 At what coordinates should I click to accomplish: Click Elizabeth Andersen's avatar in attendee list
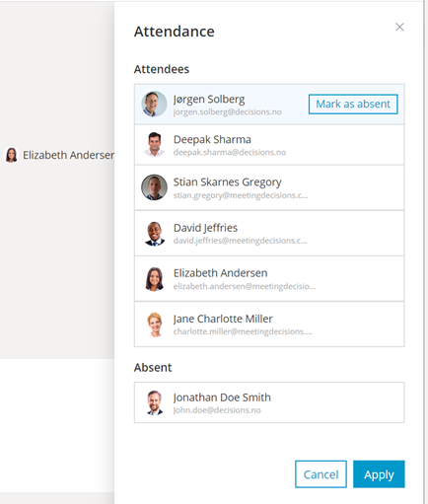coord(154,279)
